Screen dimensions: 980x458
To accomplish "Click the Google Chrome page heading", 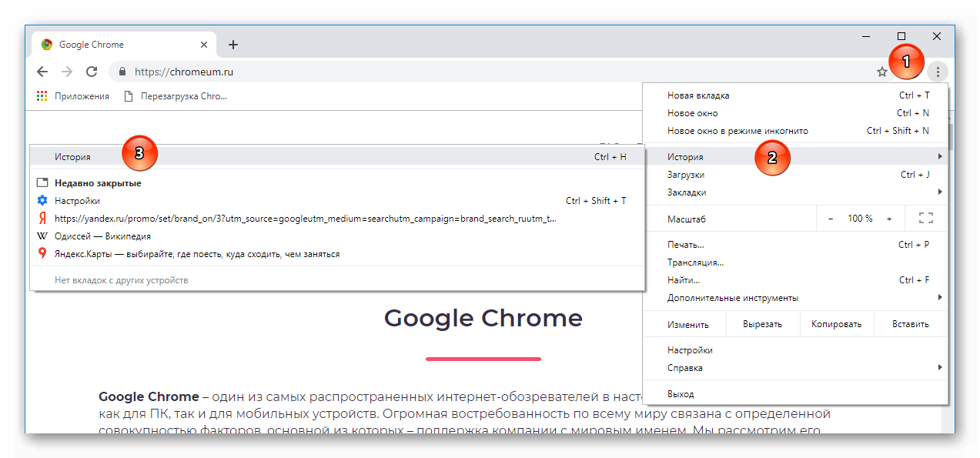I will tap(483, 318).
